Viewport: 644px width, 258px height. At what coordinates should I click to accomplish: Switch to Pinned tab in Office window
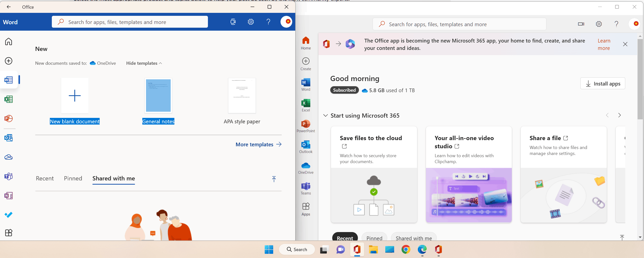point(73,178)
